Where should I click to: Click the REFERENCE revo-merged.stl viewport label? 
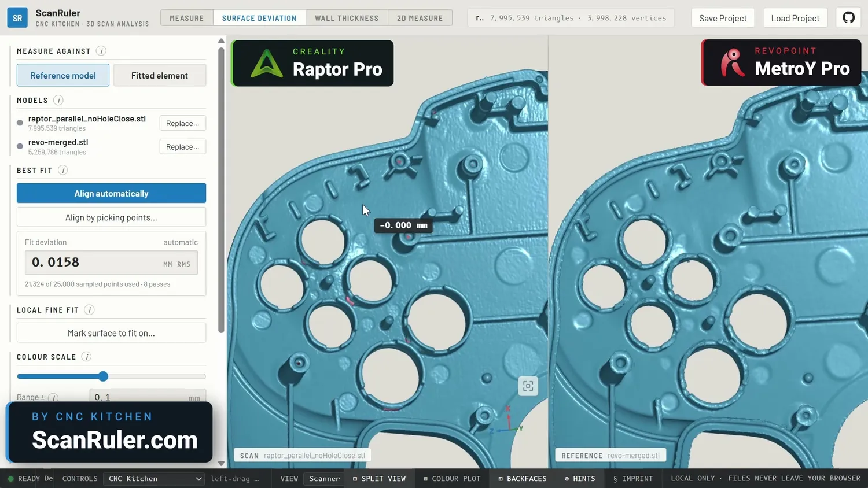click(x=610, y=456)
